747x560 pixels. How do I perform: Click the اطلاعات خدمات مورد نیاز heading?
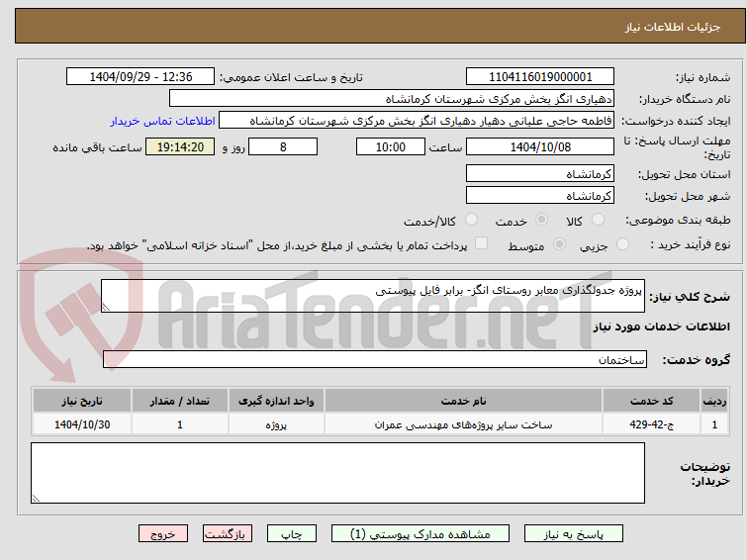(x=661, y=327)
